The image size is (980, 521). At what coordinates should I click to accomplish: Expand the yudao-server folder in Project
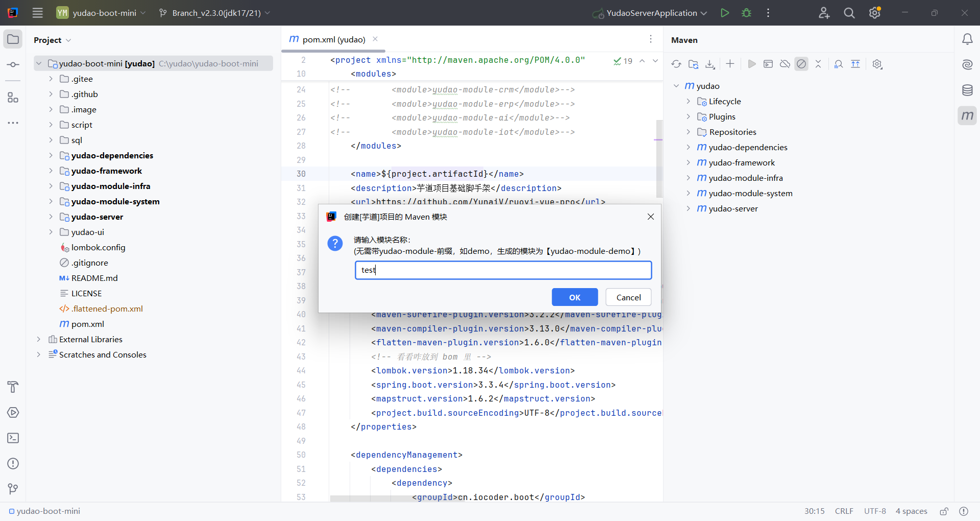pyautogui.click(x=51, y=217)
